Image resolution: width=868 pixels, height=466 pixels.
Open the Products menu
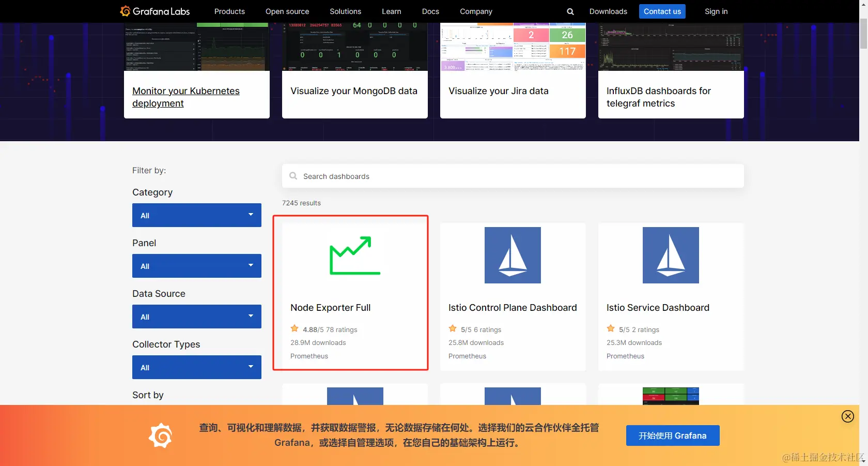click(x=229, y=11)
